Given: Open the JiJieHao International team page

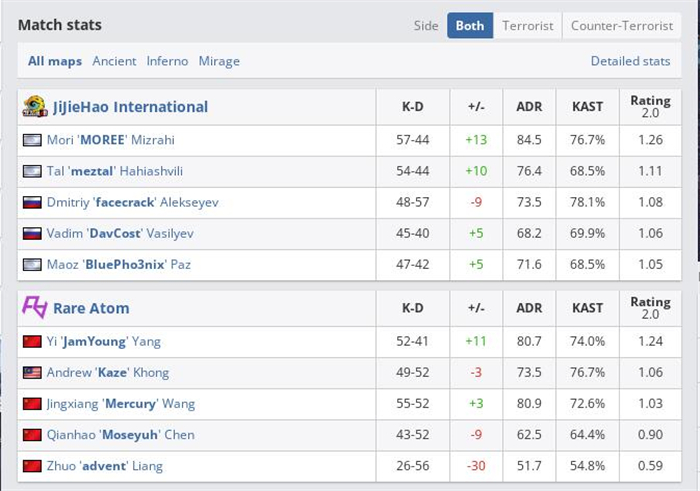Looking at the screenshot, I should click(130, 107).
